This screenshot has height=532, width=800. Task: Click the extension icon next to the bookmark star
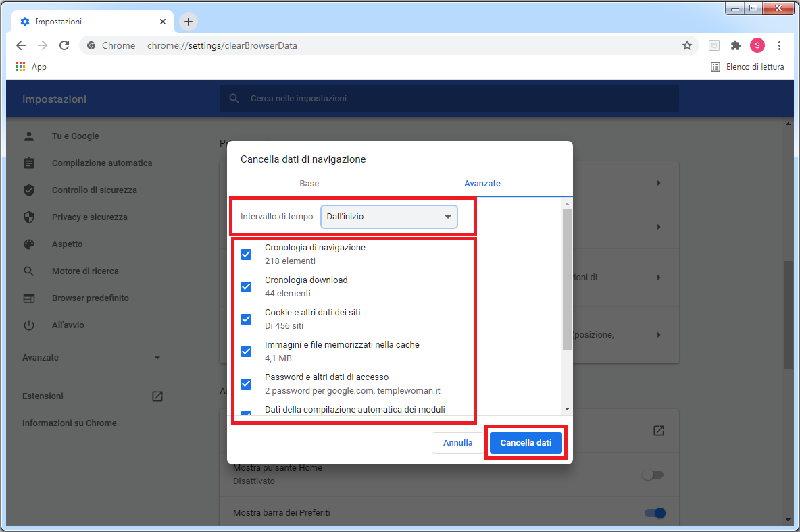click(x=714, y=45)
